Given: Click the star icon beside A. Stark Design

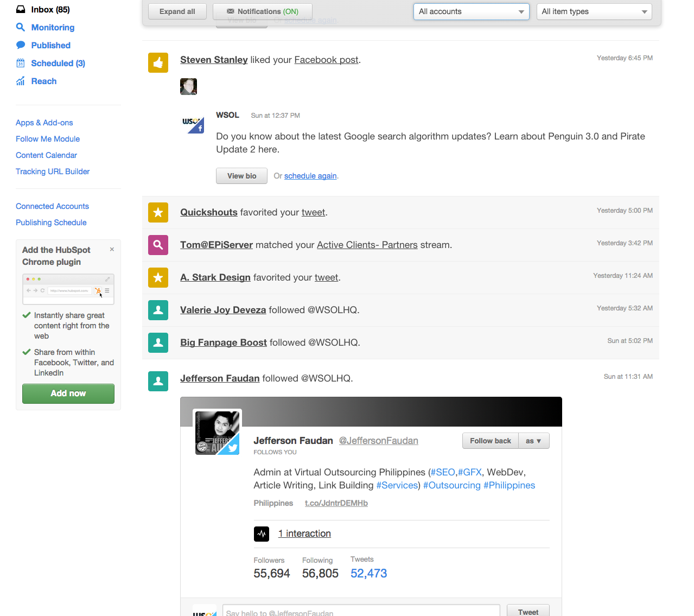Looking at the screenshot, I should coord(158,277).
